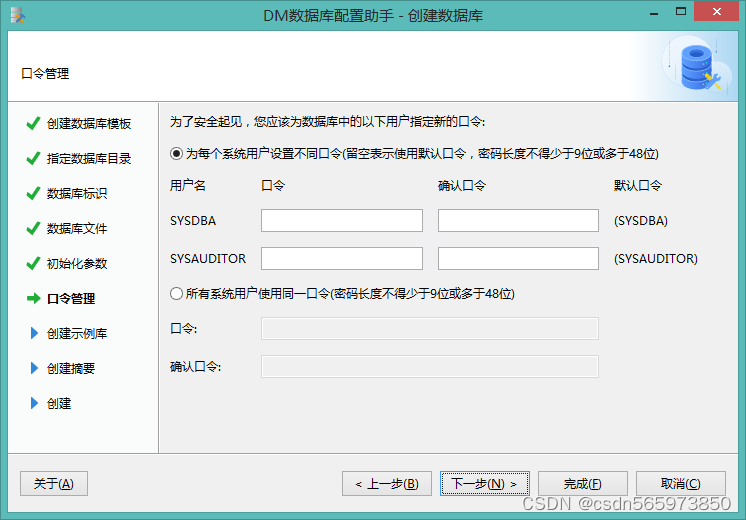
Task: Click the 关于(A) button
Action: point(54,483)
